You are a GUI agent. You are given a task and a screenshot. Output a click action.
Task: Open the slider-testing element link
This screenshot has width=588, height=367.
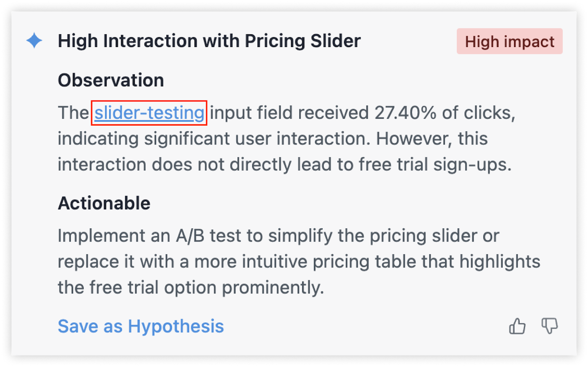pos(149,113)
